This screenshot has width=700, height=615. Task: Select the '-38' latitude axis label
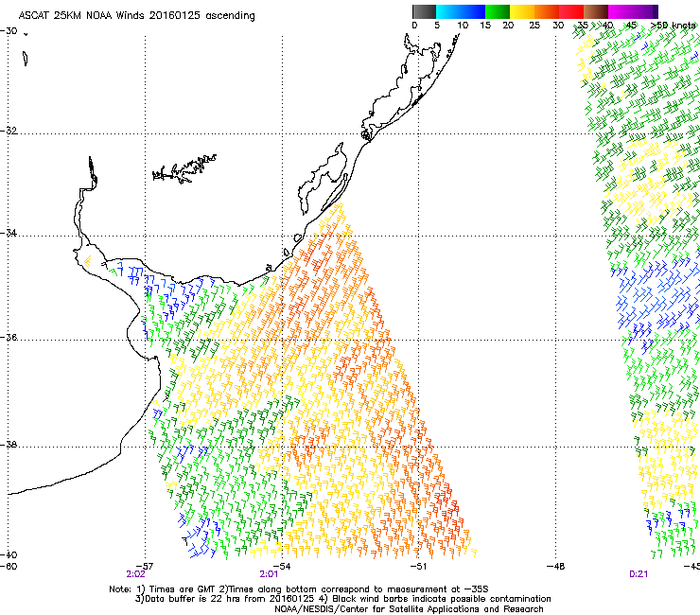click(9, 445)
